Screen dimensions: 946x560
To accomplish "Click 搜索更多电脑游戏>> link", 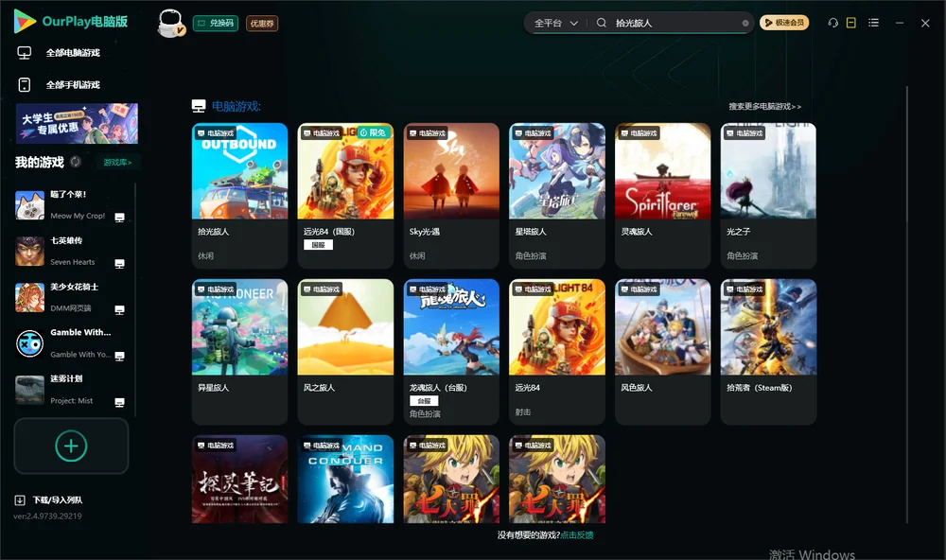I will (764, 106).
